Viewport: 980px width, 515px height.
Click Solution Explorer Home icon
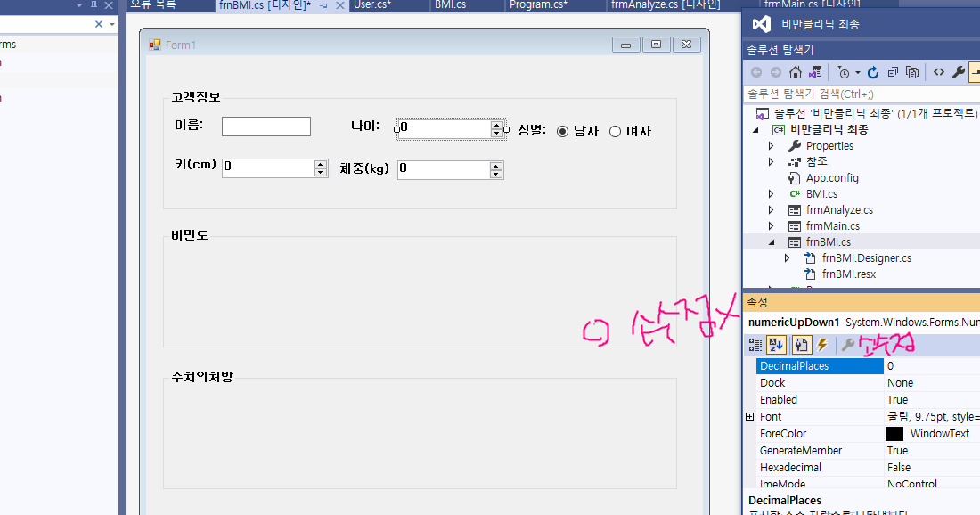coord(795,72)
